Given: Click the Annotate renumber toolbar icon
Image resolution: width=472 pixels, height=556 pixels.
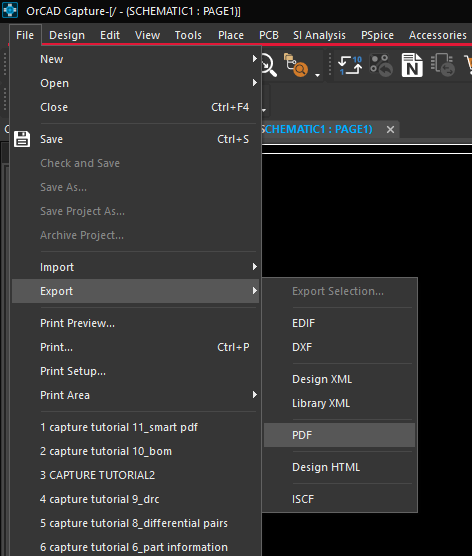Looking at the screenshot, I should [x=350, y=65].
